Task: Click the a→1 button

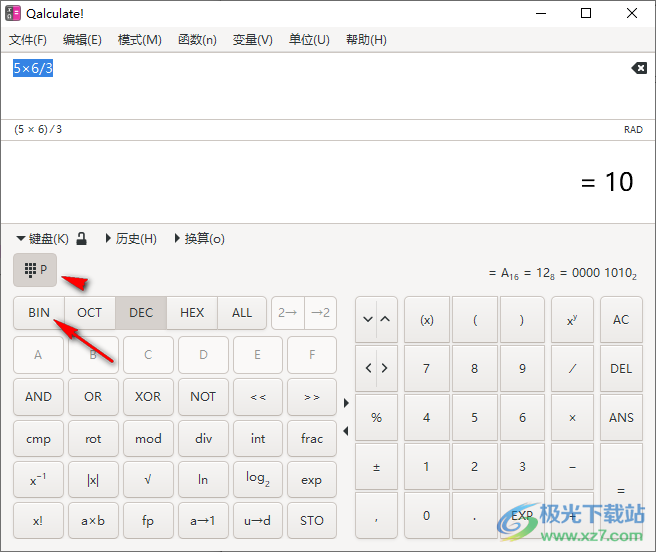Action: click(203, 521)
